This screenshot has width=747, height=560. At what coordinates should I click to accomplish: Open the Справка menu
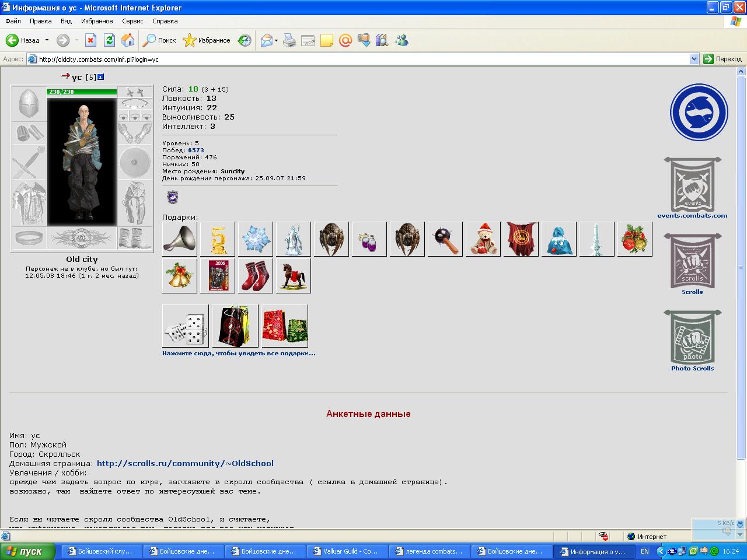pos(165,21)
